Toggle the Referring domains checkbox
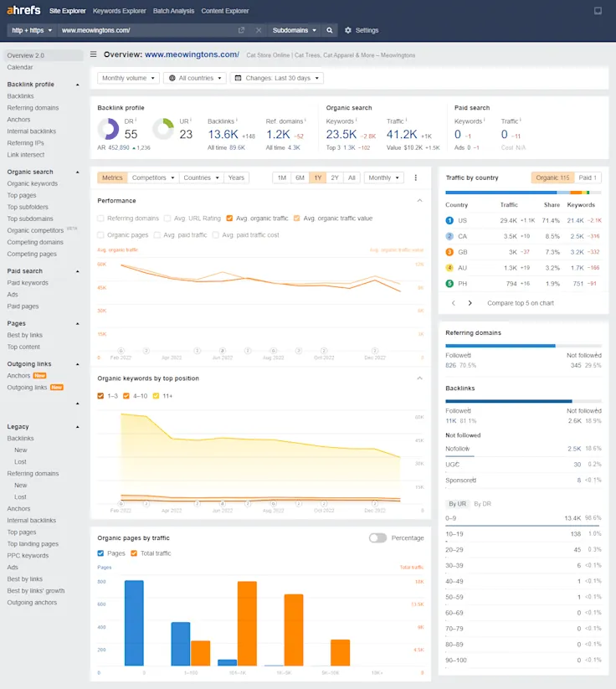The image size is (616, 689). coord(100,219)
